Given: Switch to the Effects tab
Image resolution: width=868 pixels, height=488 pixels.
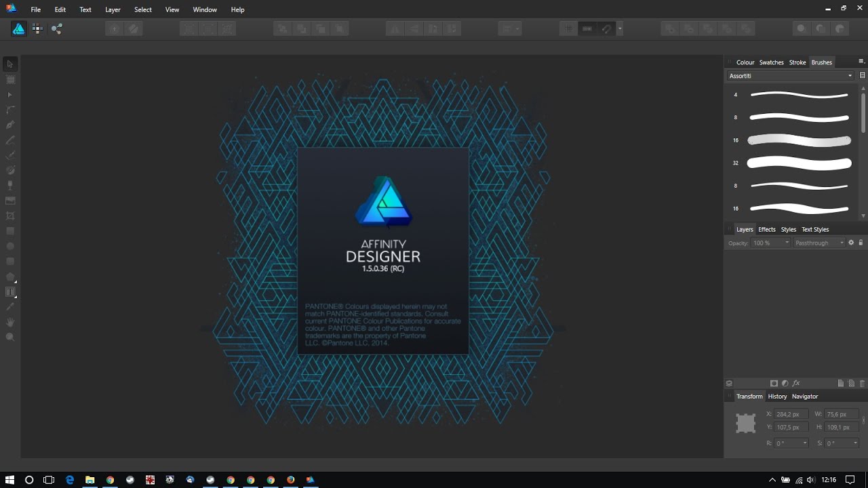Looking at the screenshot, I should pos(767,230).
